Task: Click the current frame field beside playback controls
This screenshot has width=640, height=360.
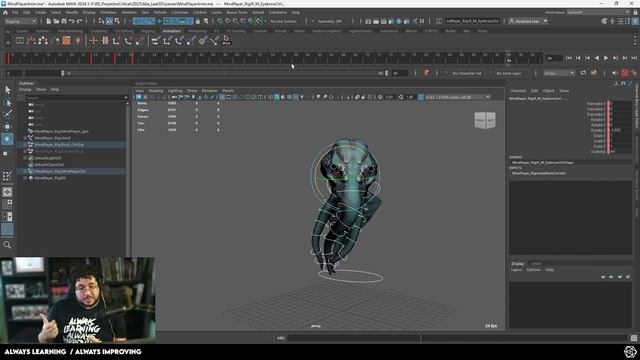Action: click(553, 58)
